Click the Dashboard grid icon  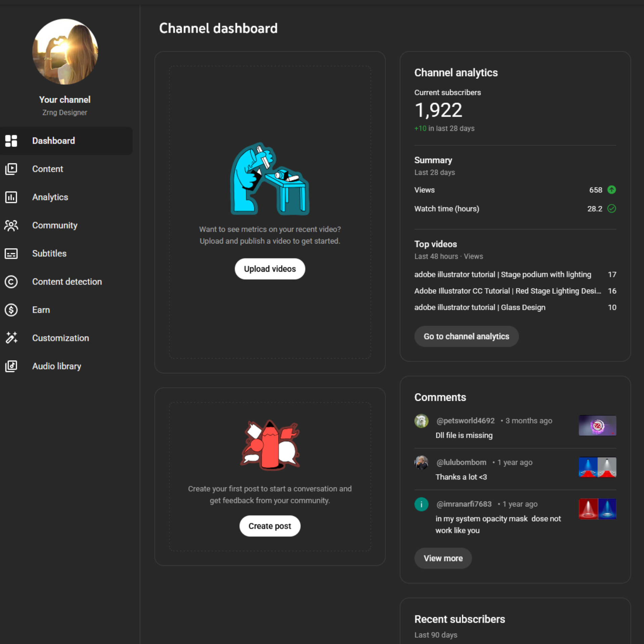coord(11,141)
